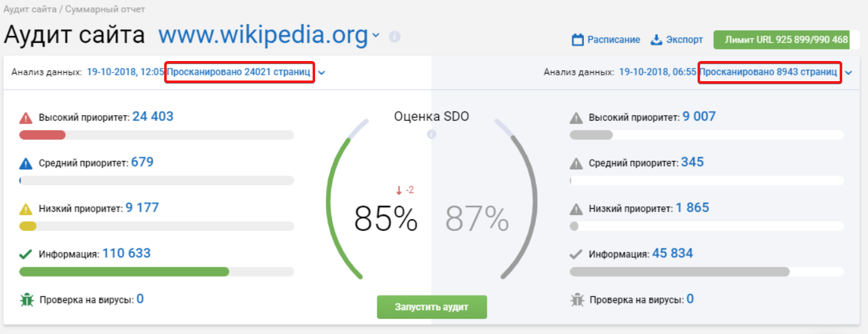The image size is (868, 334).
Task: Open the 24 403 high priority count
Action: (x=153, y=116)
